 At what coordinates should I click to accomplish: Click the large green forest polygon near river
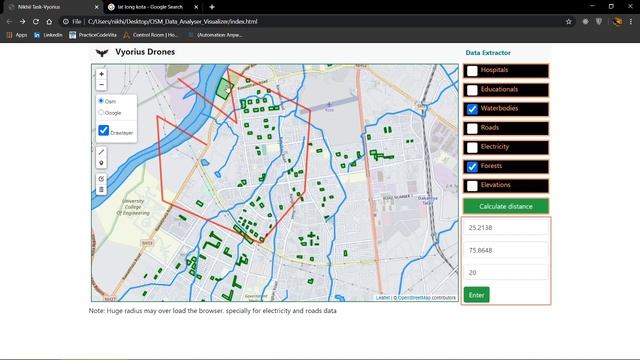coord(224,89)
